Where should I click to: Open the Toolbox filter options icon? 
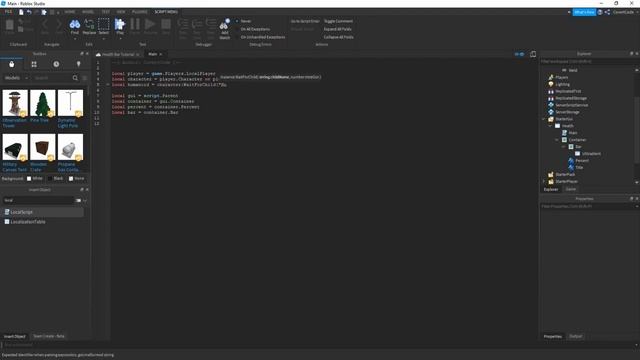click(84, 78)
